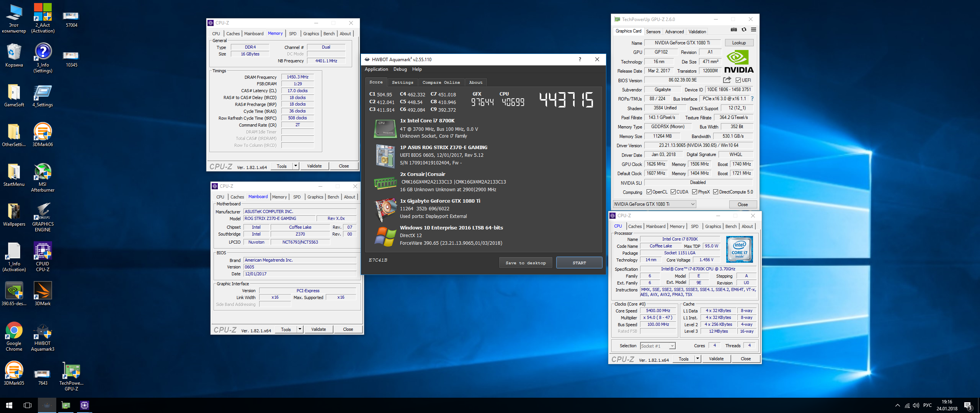Image resolution: width=980 pixels, height=413 pixels.
Task: Click the volume tray icon
Action: click(916, 406)
